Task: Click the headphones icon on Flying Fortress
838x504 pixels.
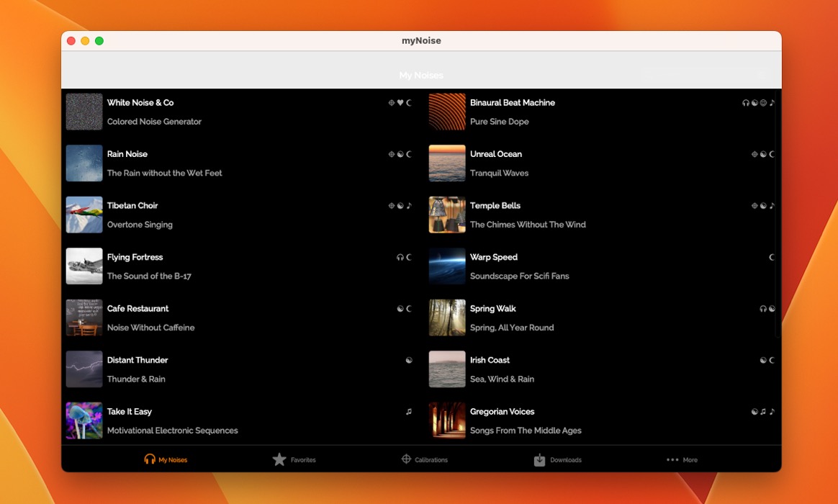Action: (x=400, y=257)
